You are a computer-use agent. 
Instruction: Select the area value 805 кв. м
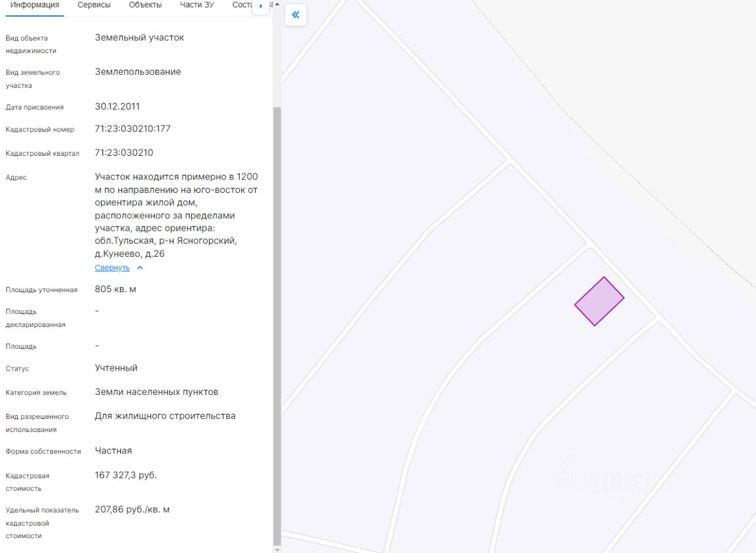tap(116, 289)
